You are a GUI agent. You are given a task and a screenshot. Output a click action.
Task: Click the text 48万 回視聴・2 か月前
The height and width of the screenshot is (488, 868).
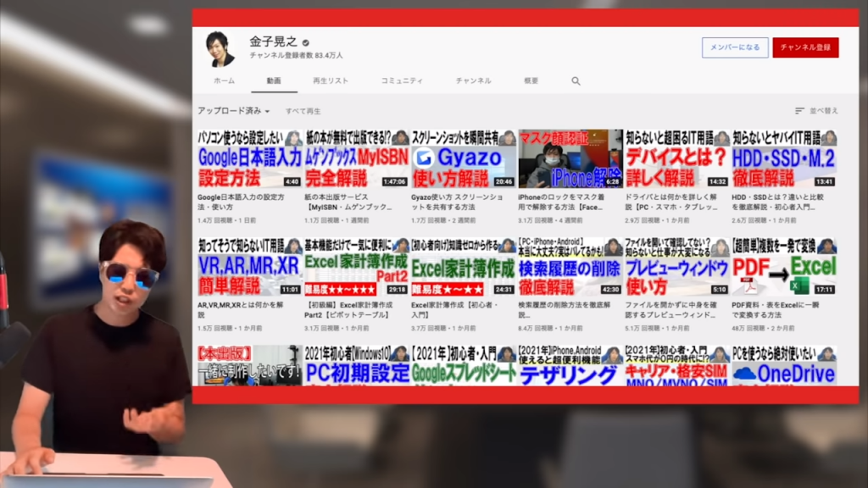click(764, 328)
